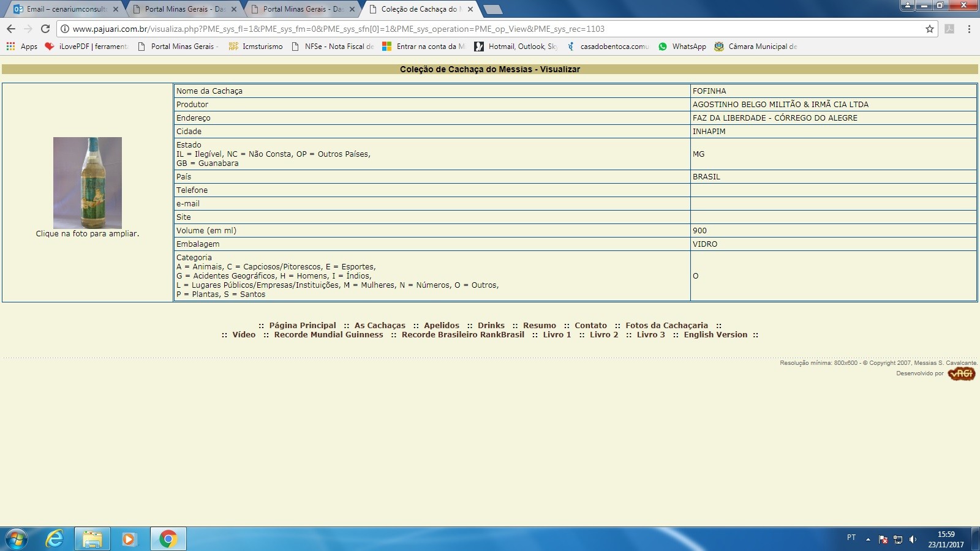The image size is (980, 551).
Task: Open the Apps bookmarks shortcut
Action: click(x=22, y=47)
